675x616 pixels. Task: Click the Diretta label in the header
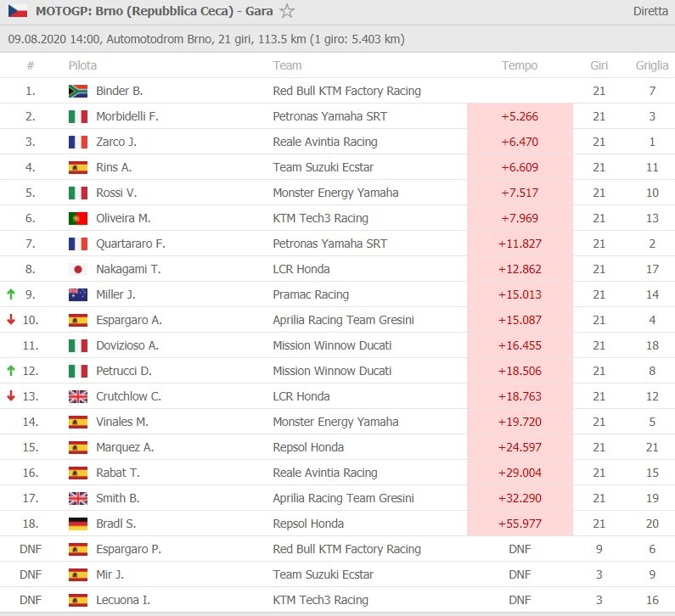tap(650, 11)
